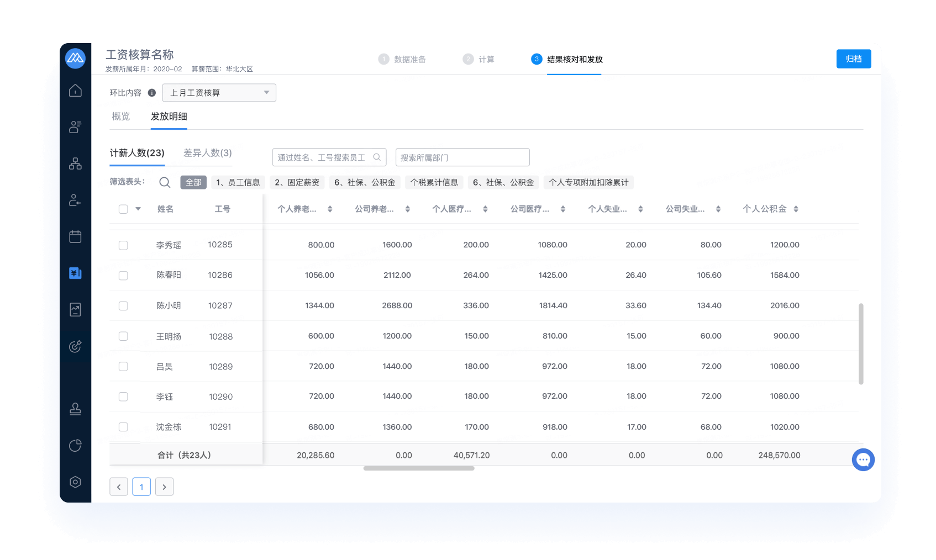This screenshot has height=560, width=936.
Task: Click the 工号 column header
Action: tap(223, 209)
